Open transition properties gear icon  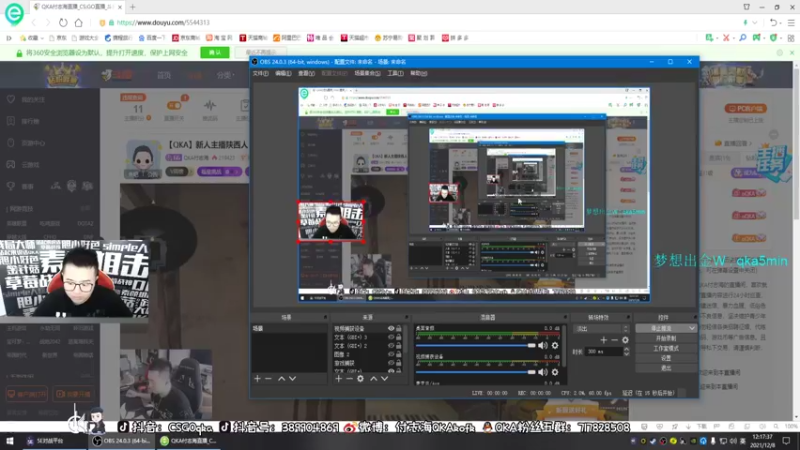coord(625,340)
